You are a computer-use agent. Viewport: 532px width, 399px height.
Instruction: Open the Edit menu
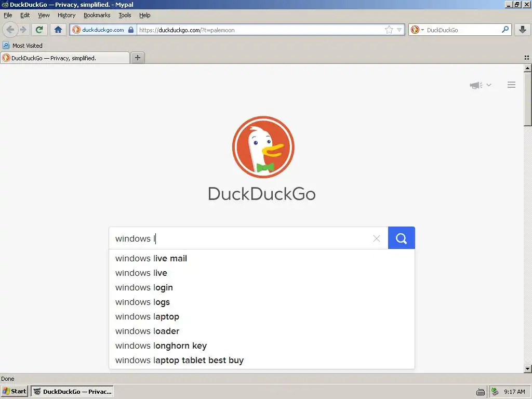[25, 15]
